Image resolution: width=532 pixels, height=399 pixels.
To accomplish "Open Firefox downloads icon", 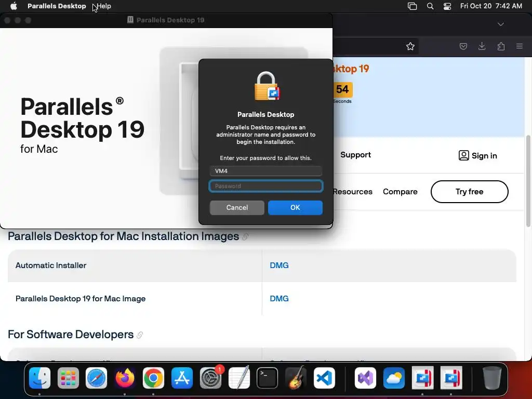I will point(482,46).
